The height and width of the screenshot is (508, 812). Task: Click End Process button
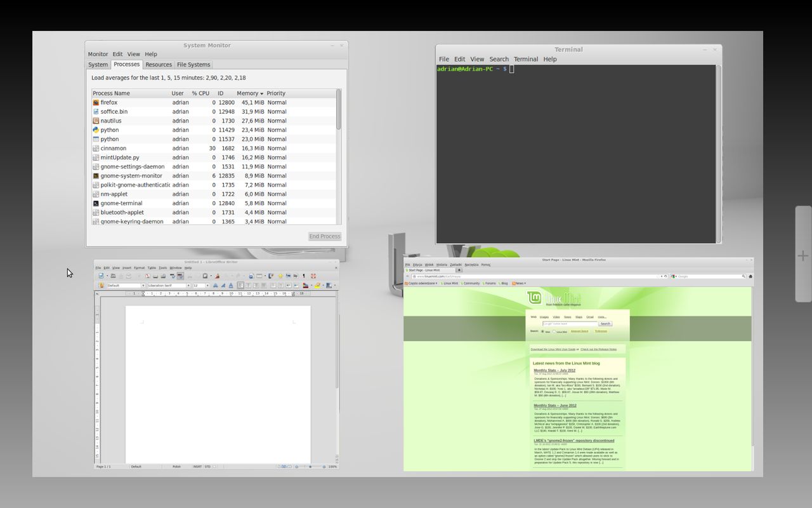coord(325,236)
